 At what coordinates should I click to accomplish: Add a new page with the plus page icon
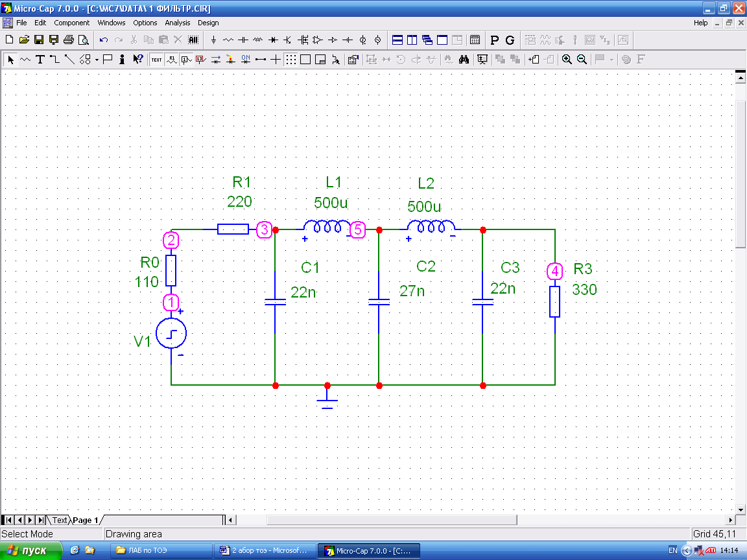point(534,60)
